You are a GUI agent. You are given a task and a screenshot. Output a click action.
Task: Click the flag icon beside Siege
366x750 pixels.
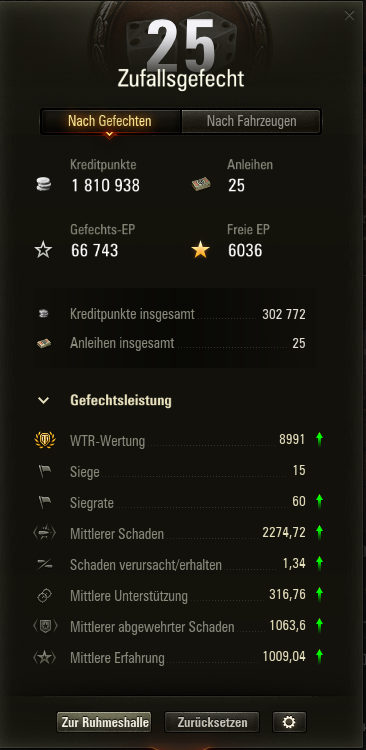coord(45,472)
